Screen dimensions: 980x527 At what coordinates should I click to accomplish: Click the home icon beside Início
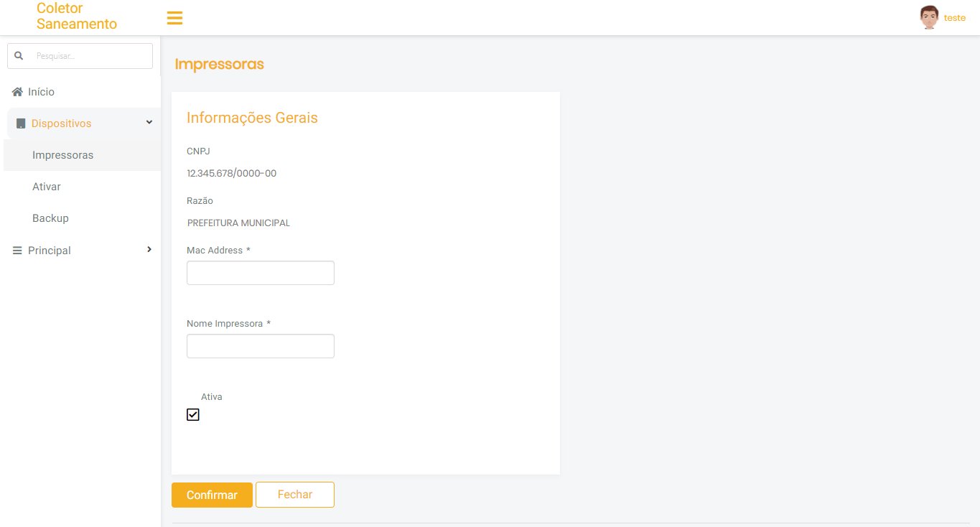[17, 92]
